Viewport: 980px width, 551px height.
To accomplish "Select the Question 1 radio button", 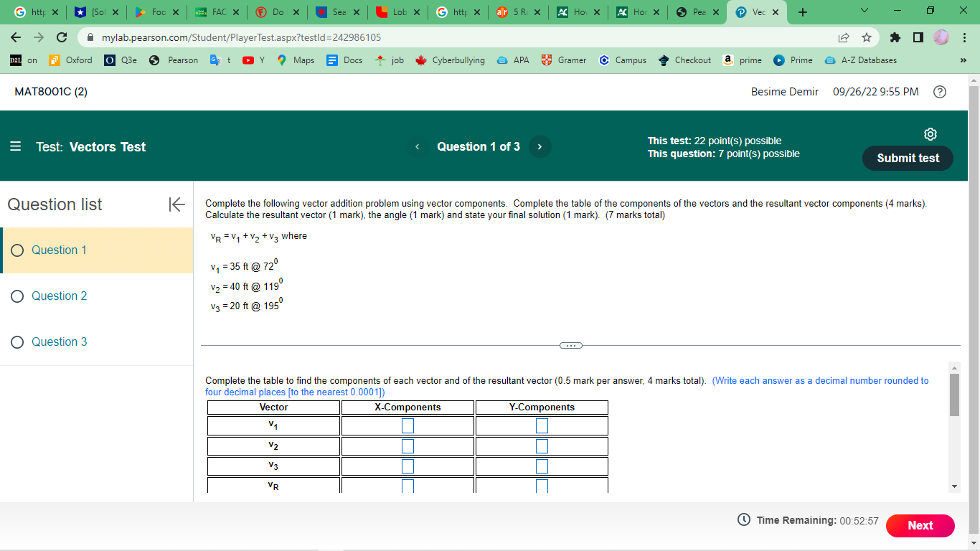I will pos(17,250).
